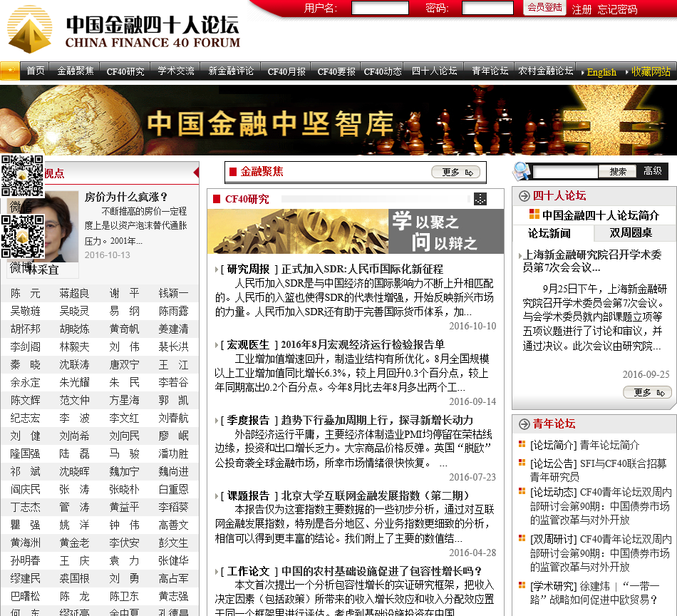
Task: Click the search text box
Action: click(566, 172)
